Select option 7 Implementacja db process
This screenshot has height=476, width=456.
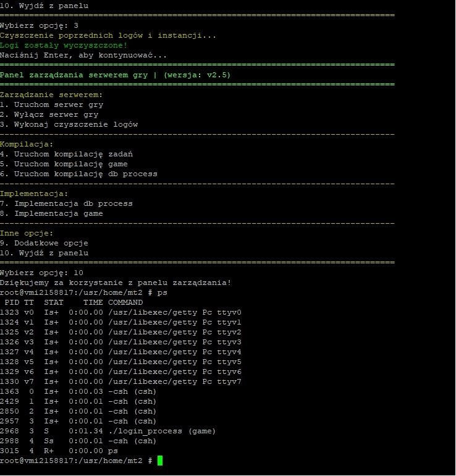tap(66, 203)
